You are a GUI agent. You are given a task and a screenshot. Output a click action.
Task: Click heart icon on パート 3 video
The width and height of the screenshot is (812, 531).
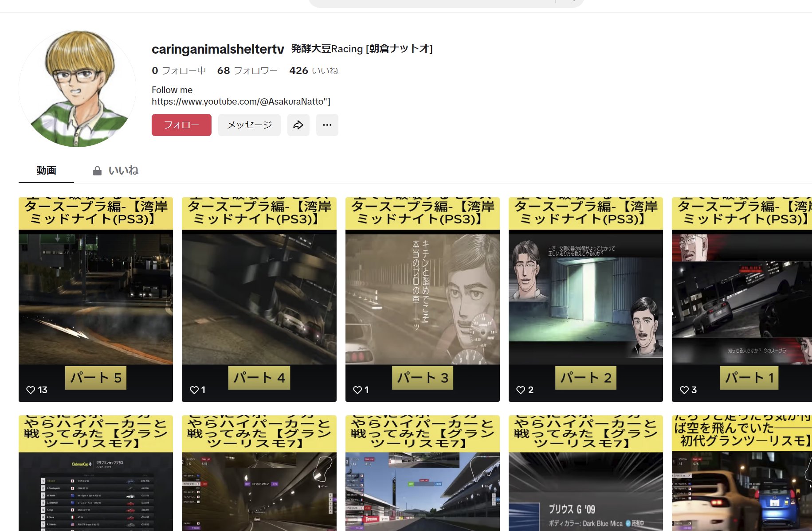click(x=357, y=390)
